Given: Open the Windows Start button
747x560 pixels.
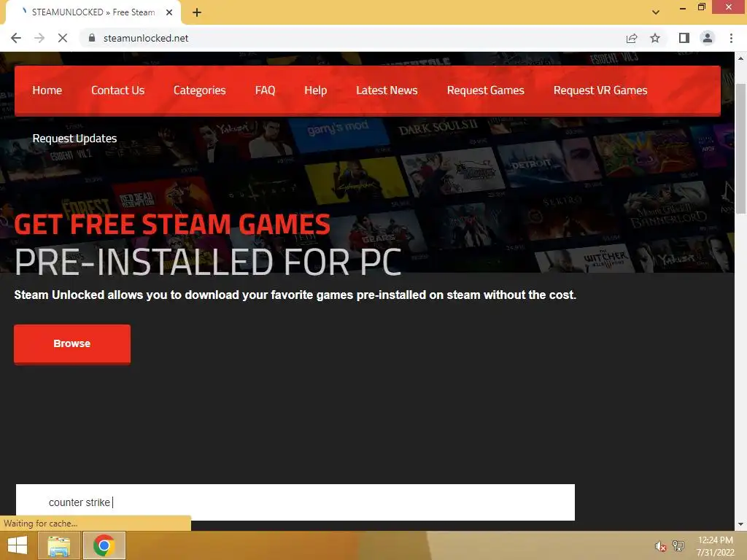Looking at the screenshot, I should [18, 545].
